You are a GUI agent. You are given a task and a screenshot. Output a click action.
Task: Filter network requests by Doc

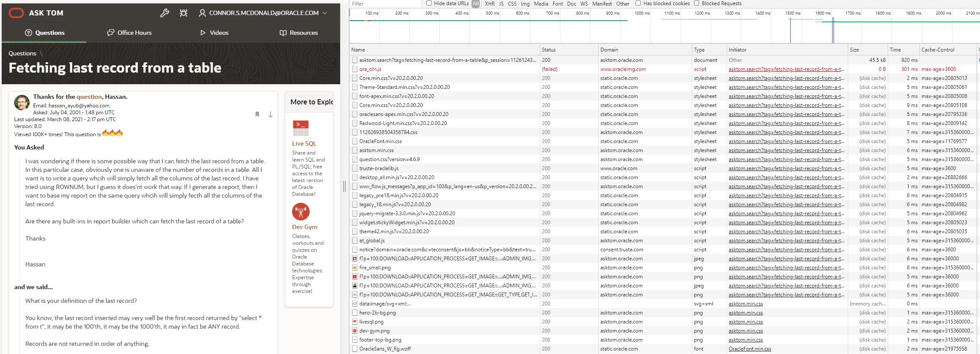point(572,3)
